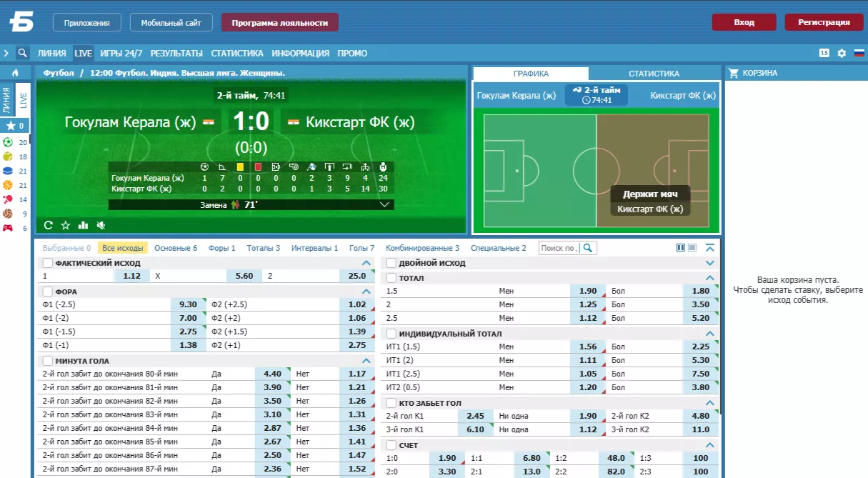Switch to the СТАТИСТИКА tab
The image size is (868, 478).
pos(654,74)
